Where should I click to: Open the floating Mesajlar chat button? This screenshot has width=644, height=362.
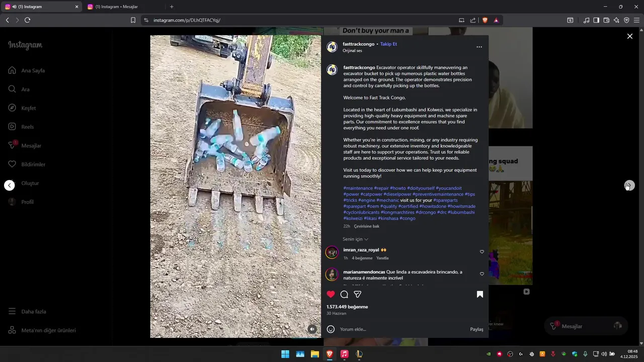click(586, 326)
